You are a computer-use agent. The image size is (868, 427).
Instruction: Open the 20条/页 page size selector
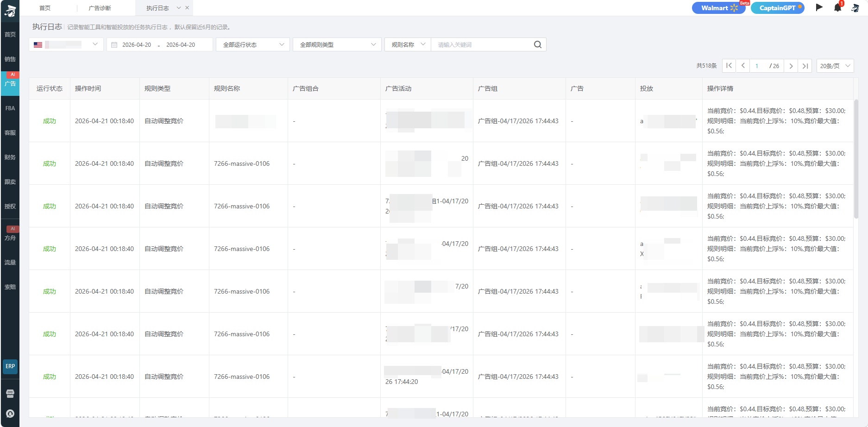tap(835, 66)
